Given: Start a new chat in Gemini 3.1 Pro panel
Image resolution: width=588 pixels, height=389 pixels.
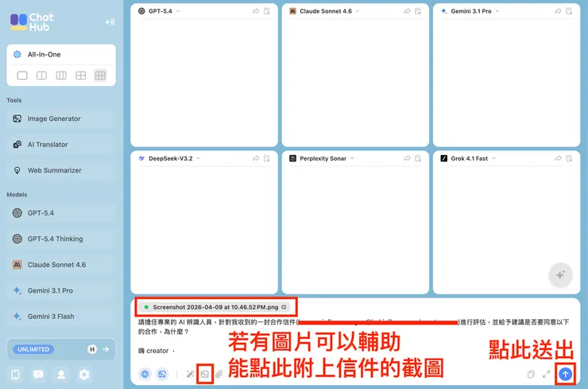Looking at the screenshot, I should point(569,11).
